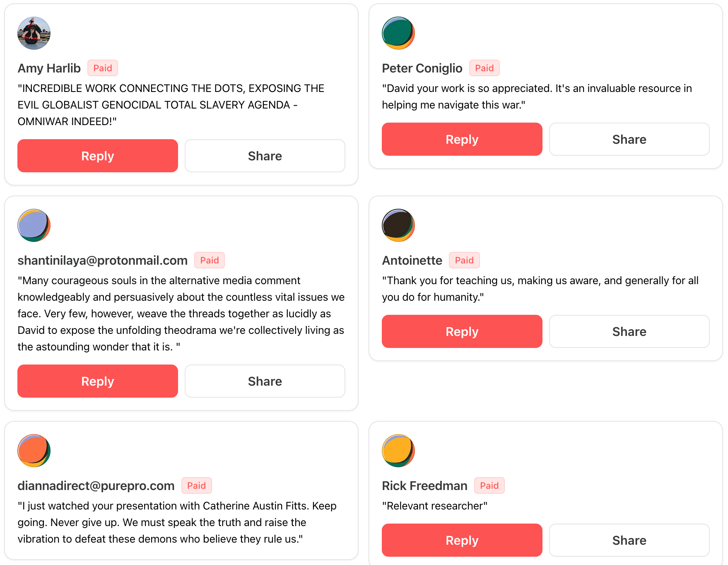Share Peter Coniglio's testimonial
This screenshot has height=565, width=728.
tap(629, 139)
